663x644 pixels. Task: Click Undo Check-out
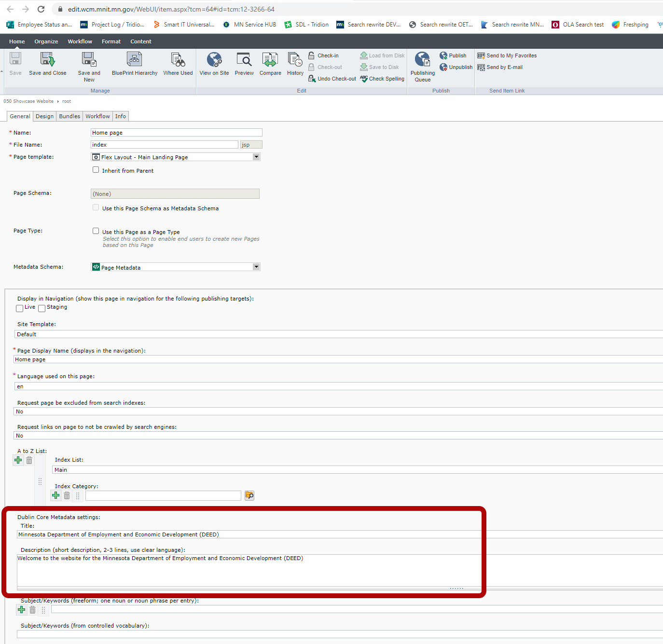pyautogui.click(x=332, y=79)
